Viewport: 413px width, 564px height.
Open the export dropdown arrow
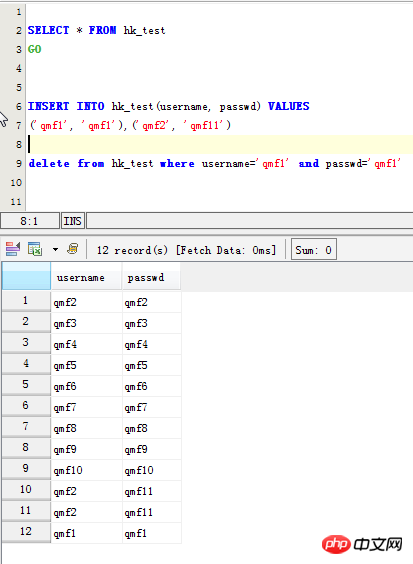tap(55, 249)
